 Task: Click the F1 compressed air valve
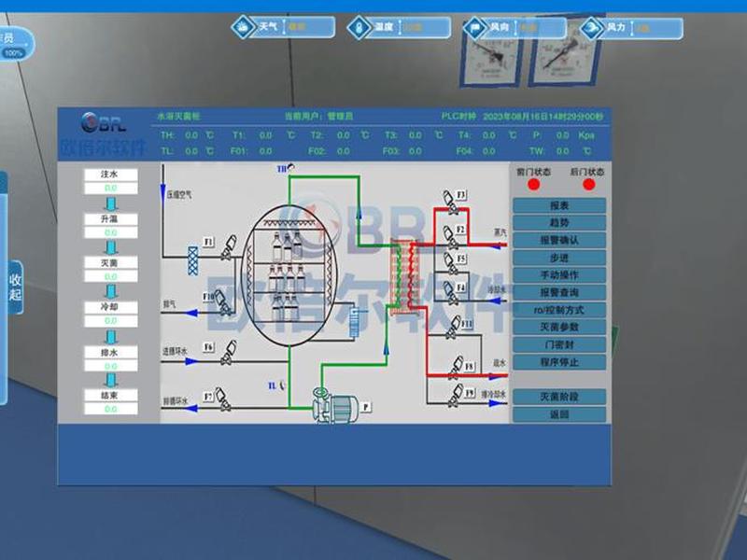click(x=229, y=247)
